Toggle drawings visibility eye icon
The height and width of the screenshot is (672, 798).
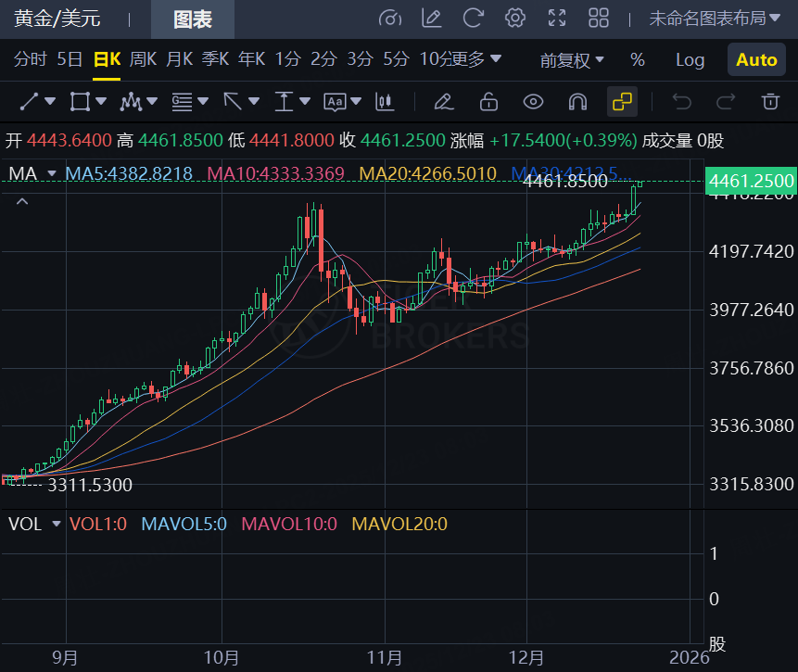(x=533, y=101)
